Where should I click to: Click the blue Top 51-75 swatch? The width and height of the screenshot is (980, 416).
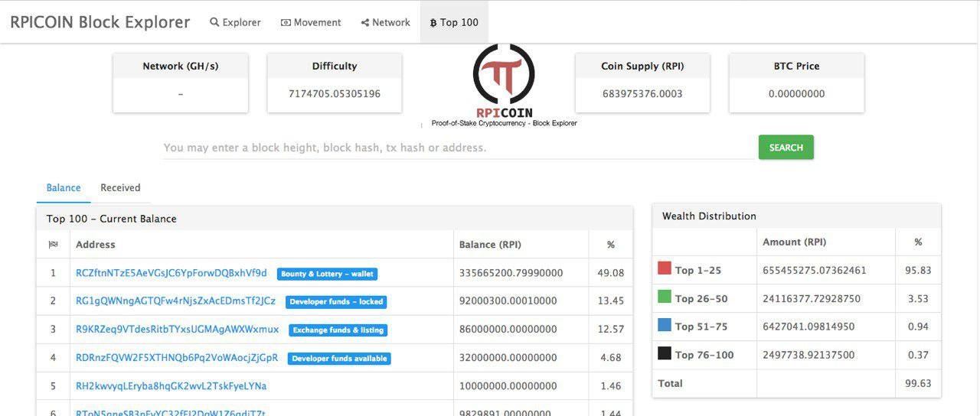[665, 325]
